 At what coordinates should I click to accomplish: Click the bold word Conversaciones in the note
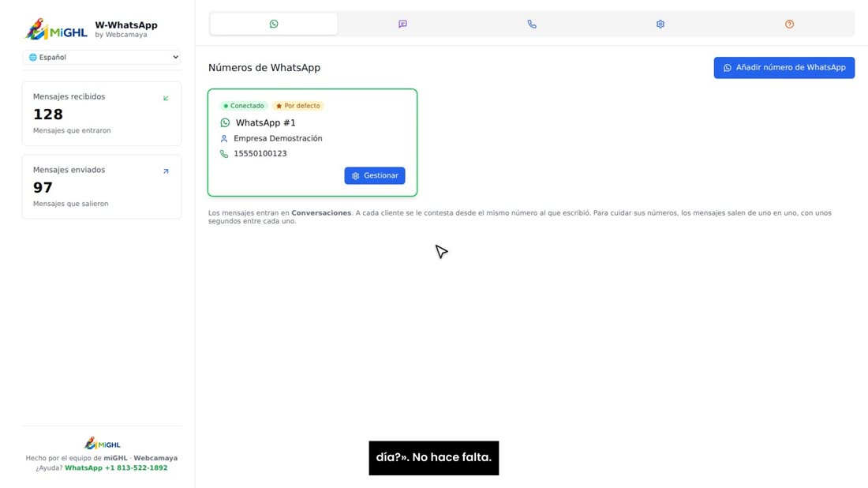[x=321, y=212]
